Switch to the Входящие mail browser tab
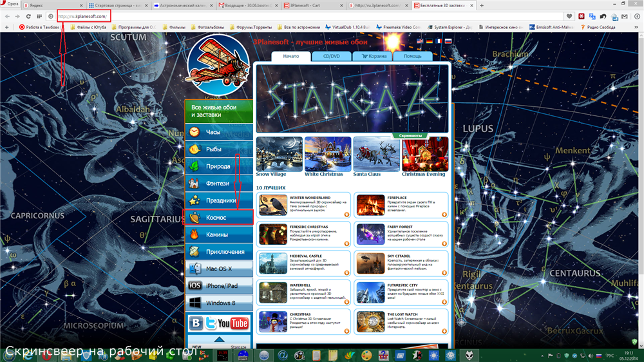 pos(248,5)
